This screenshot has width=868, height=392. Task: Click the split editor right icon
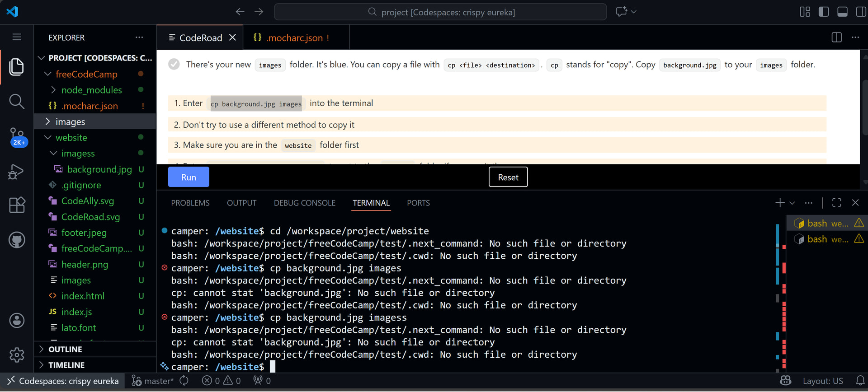836,37
